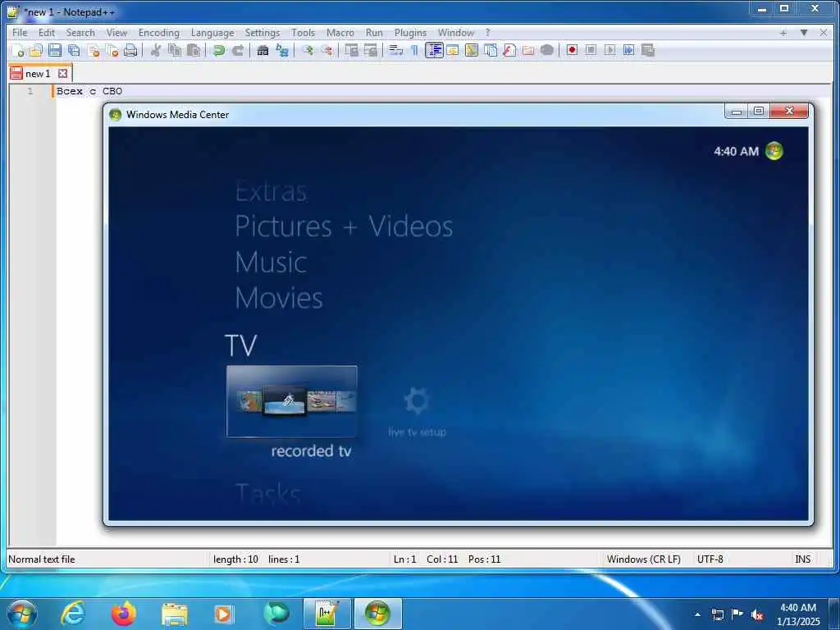Screen dimensions: 840x630
Task: Click the macro Playback icon
Action: click(x=609, y=50)
